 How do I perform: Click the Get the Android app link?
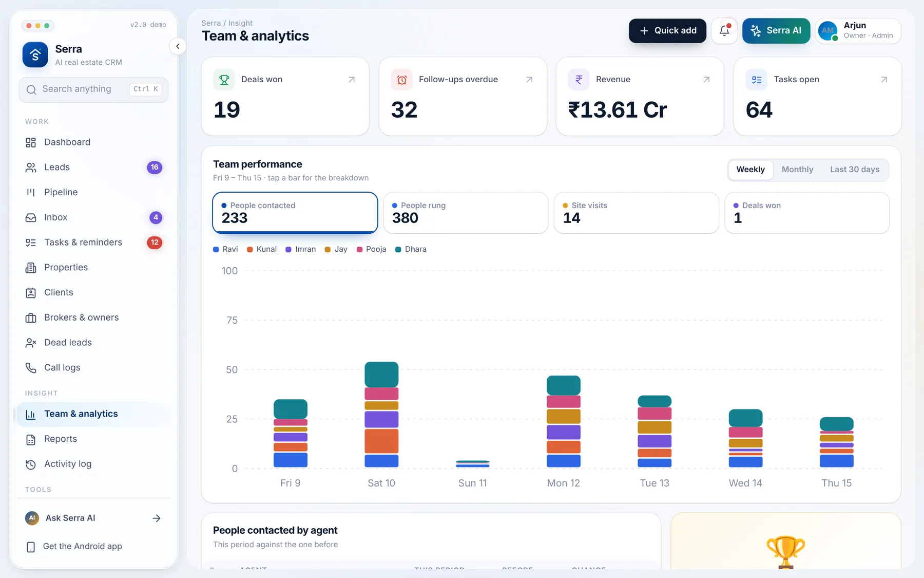pos(93,547)
